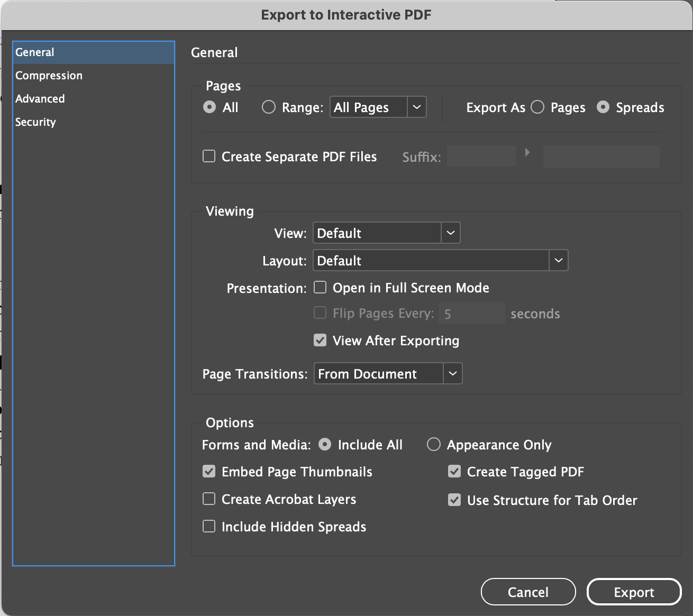
Task: Enable Create Separate PDF Files checkbox
Action: [x=209, y=157]
